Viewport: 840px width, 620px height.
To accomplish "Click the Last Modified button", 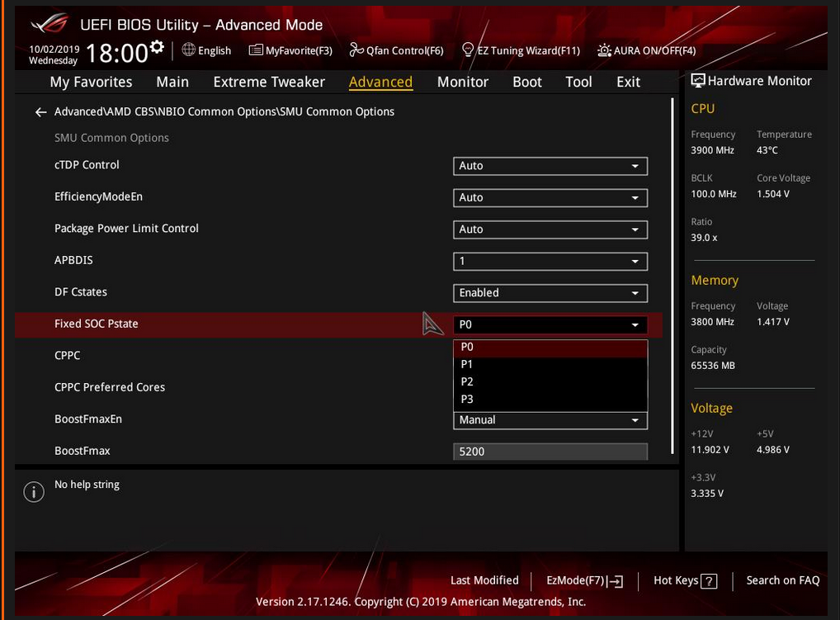I will (x=484, y=580).
